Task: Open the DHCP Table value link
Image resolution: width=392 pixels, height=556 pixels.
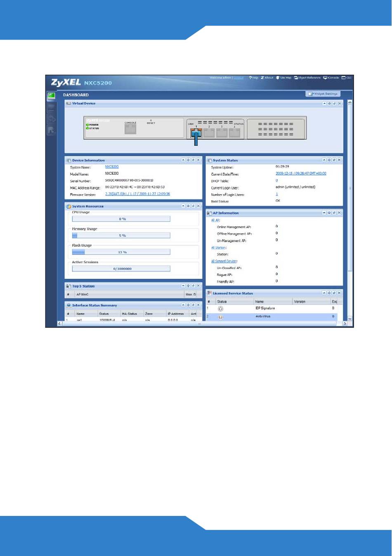Action: [276, 181]
